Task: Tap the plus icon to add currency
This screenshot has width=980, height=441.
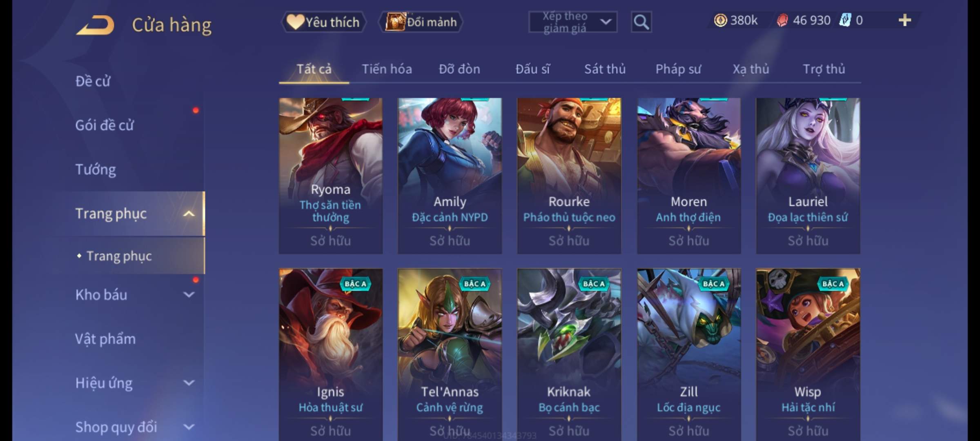Action: point(905,20)
